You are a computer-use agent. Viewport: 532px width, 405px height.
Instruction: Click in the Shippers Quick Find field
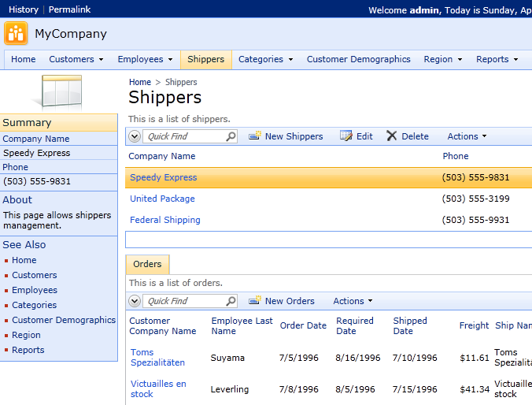click(185, 136)
